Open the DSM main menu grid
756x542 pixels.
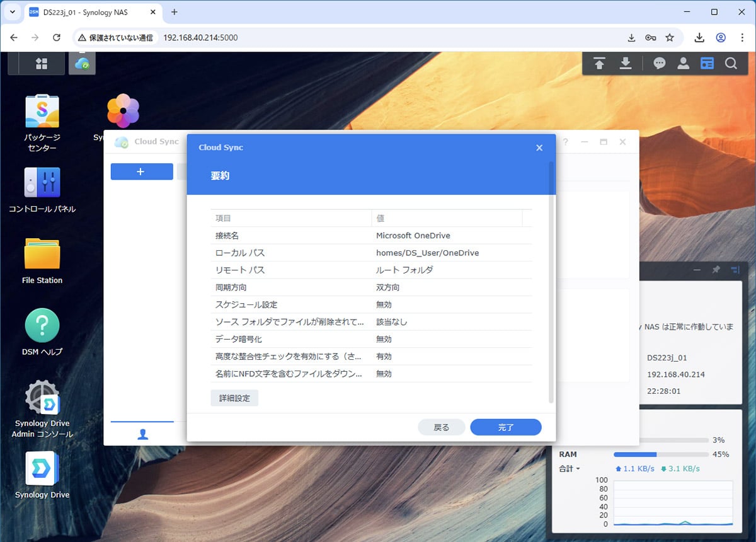[42, 64]
